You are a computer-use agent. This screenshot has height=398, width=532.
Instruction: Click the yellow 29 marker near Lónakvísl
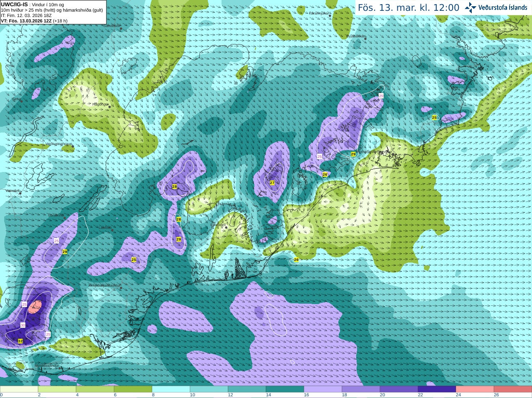click(65, 252)
